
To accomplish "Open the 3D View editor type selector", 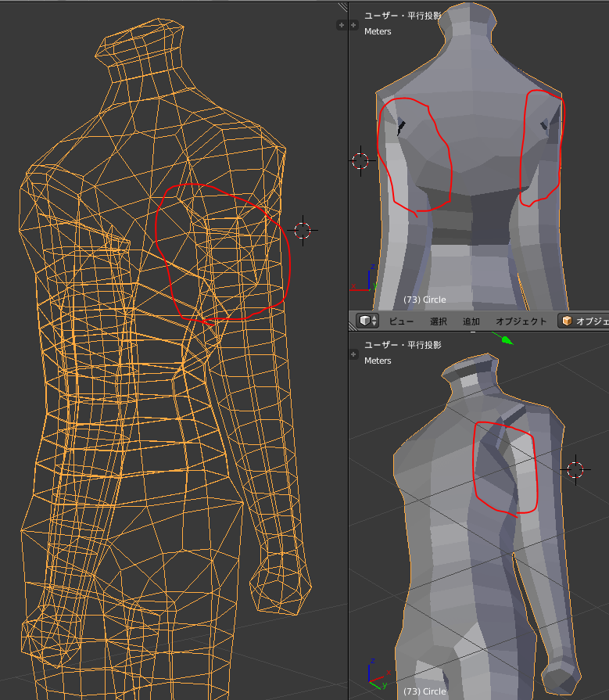I will pyautogui.click(x=367, y=321).
